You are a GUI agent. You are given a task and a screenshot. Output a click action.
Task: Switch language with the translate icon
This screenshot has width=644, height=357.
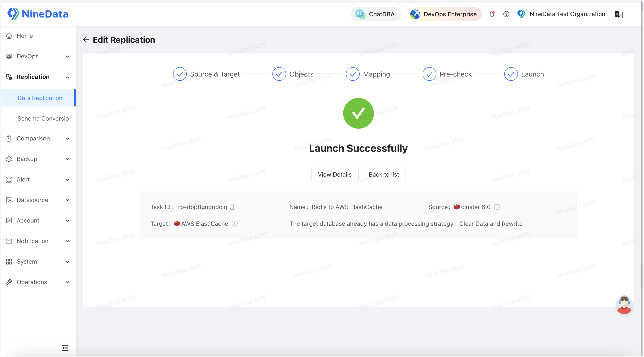coord(619,14)
